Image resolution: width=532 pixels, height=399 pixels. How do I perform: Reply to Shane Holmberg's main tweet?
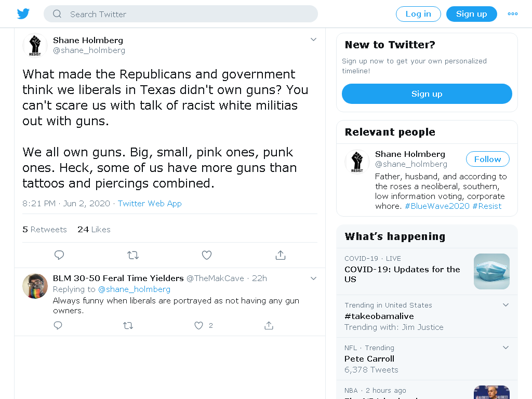pos(59,255)
